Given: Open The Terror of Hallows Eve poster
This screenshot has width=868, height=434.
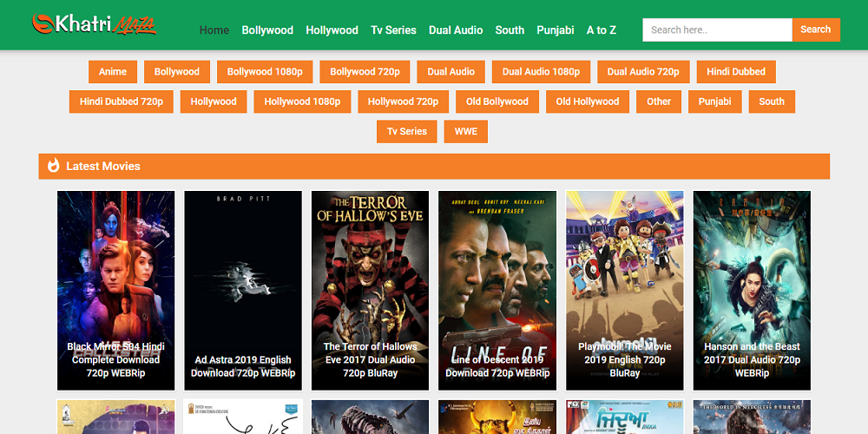Looking at the screenshot, I should click(x=370, y=291).
